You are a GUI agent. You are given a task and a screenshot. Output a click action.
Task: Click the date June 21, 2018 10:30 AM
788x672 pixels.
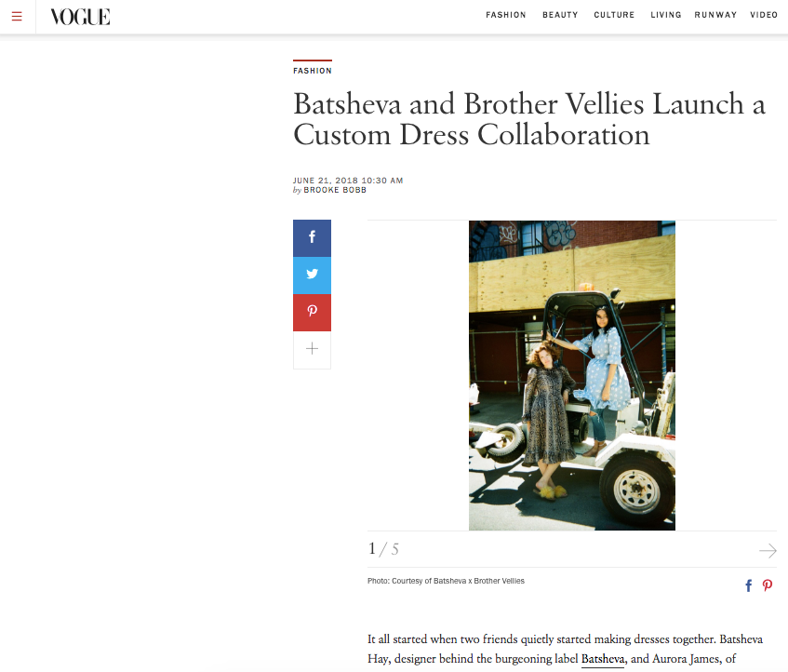point(348,181)
